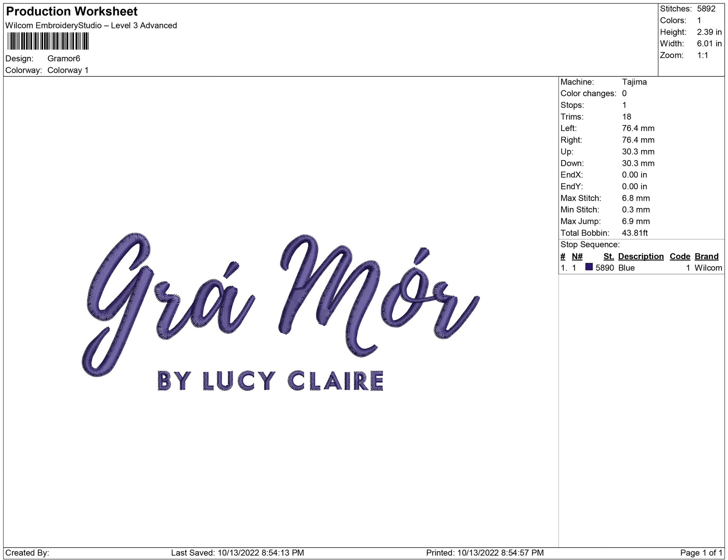Click the BY LUCY CLAIRE embroidered text
Viewport: 728px width, 560px height.
click(x=270, y=380)
